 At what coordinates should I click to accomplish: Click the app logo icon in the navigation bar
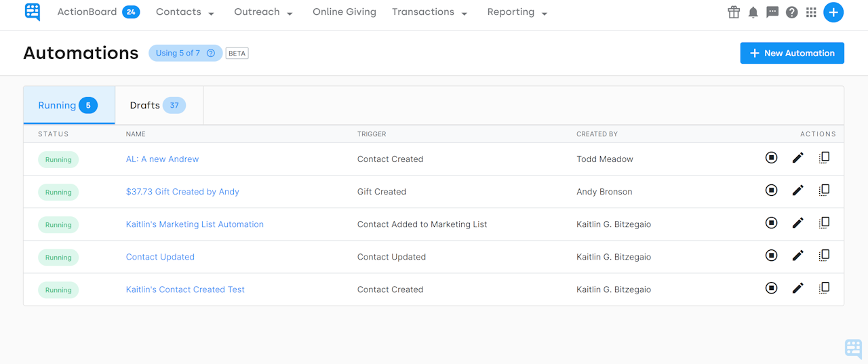32,12
